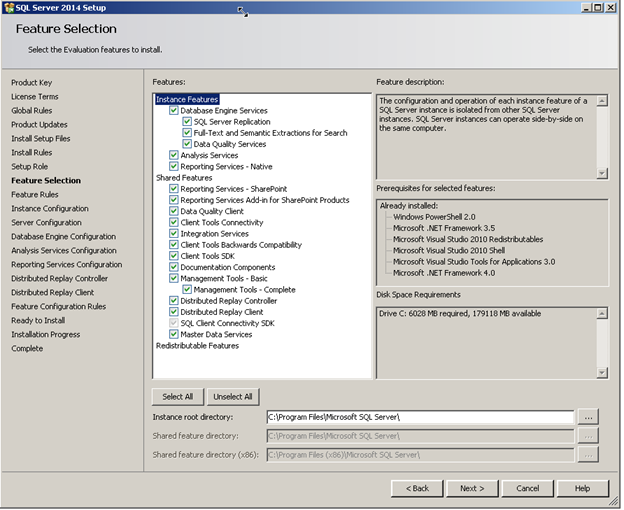Select Feature Selection step in sidebar
Screen dimensions: 624x510
click(46, 180)
